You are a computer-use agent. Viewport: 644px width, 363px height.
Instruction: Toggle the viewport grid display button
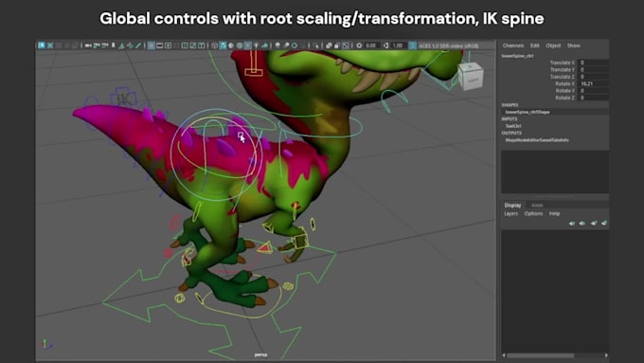pyautogui.click(x=151, y=45)
